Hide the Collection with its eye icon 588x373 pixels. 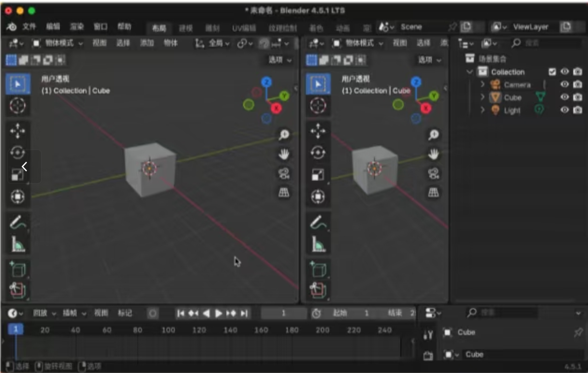(x=565, y=72)
